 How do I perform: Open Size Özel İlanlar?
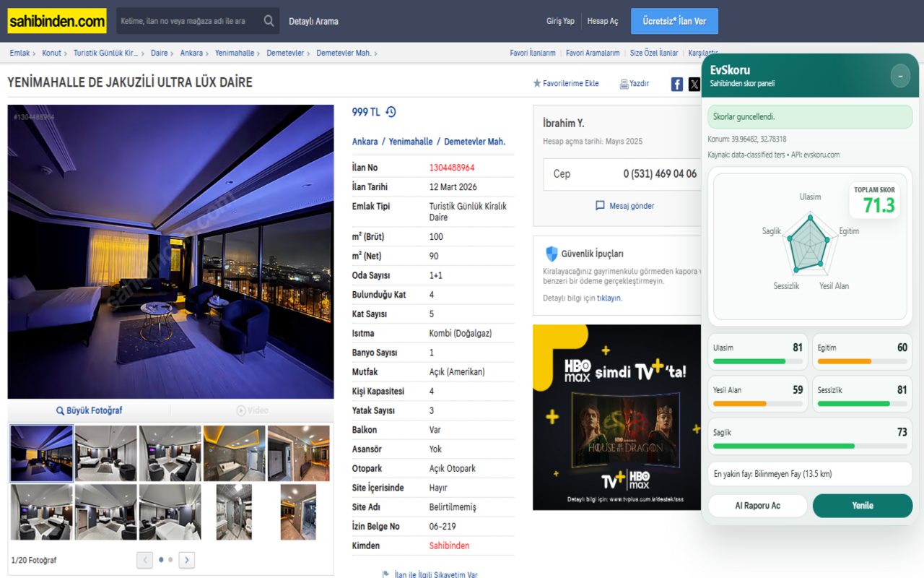(x=654, y=53)
